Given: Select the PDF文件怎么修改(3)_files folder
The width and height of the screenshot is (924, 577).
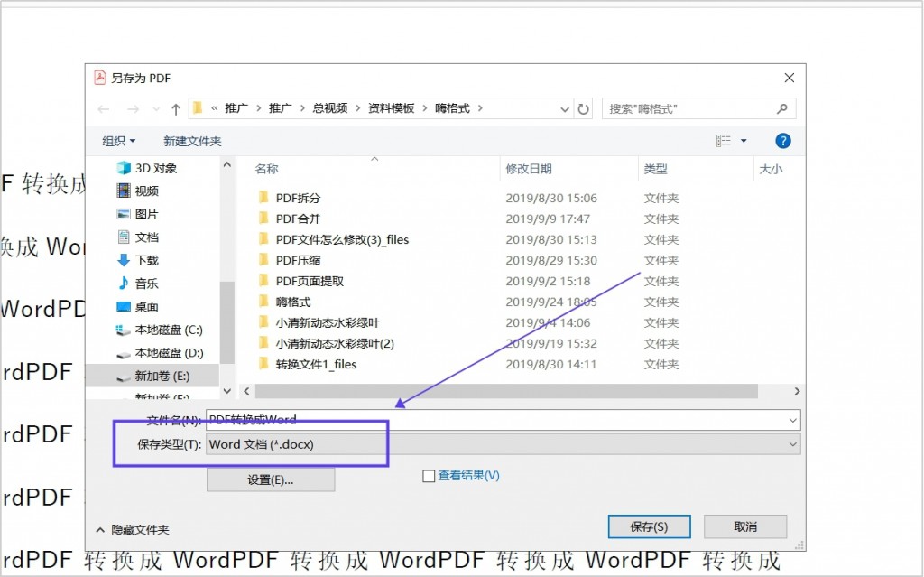Looking at the screenshot, I should click(x=334, y=239).
